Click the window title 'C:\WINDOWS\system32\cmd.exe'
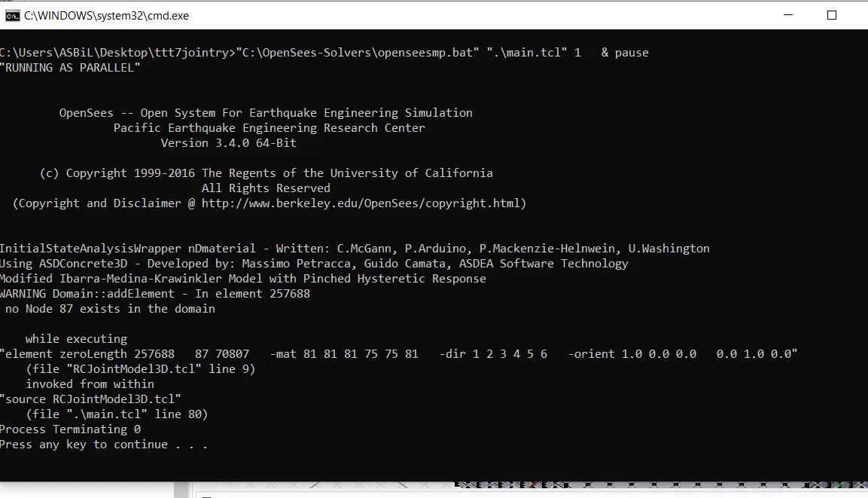The width and height of the screenshot is (868, 498). pos(106,16)
